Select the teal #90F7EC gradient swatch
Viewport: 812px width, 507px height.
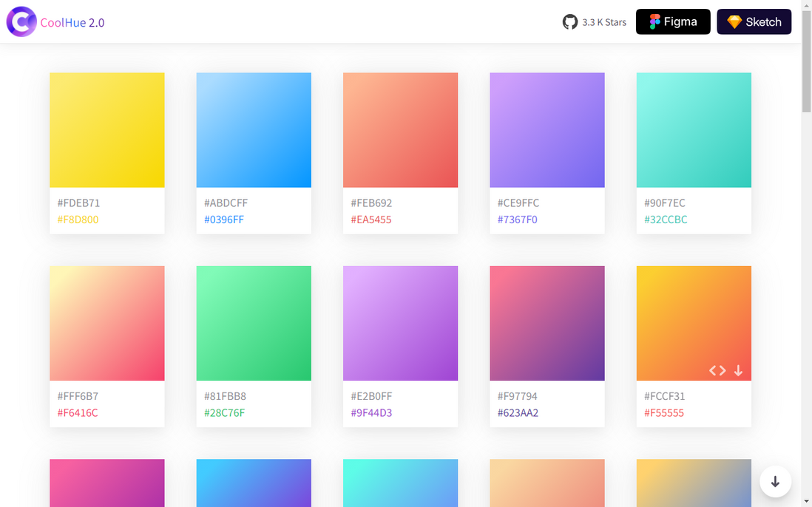(694, 130)
